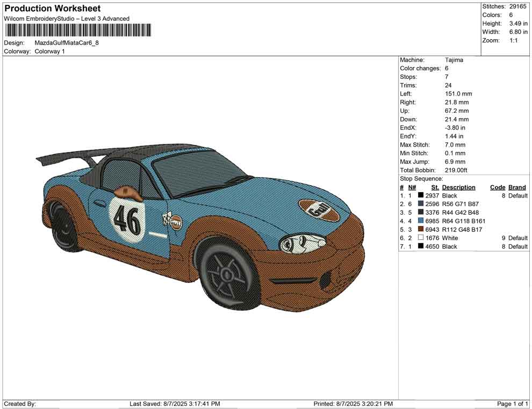
Task: Click the Down value 21.4 mm
Action: (457, 119)
